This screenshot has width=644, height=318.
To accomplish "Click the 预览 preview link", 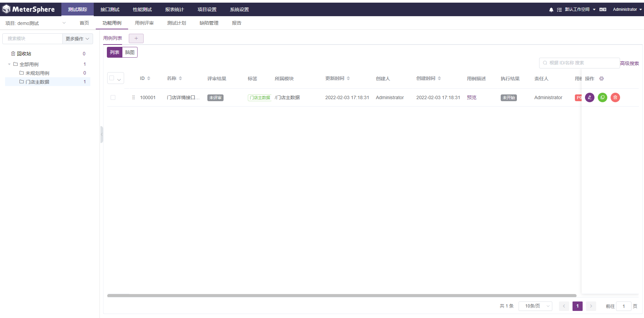I will point(472,97).
